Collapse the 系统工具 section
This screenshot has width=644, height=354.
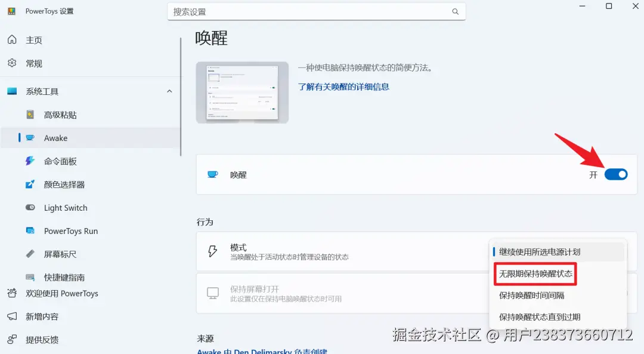click(x=169, y=91)
